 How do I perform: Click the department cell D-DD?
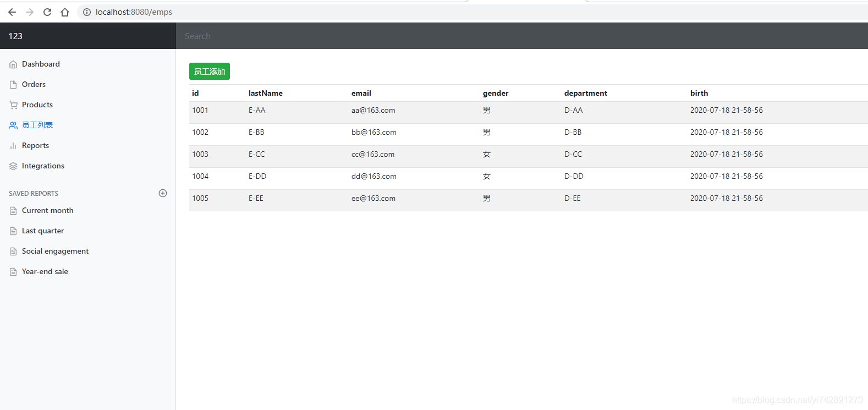point(574,176)
